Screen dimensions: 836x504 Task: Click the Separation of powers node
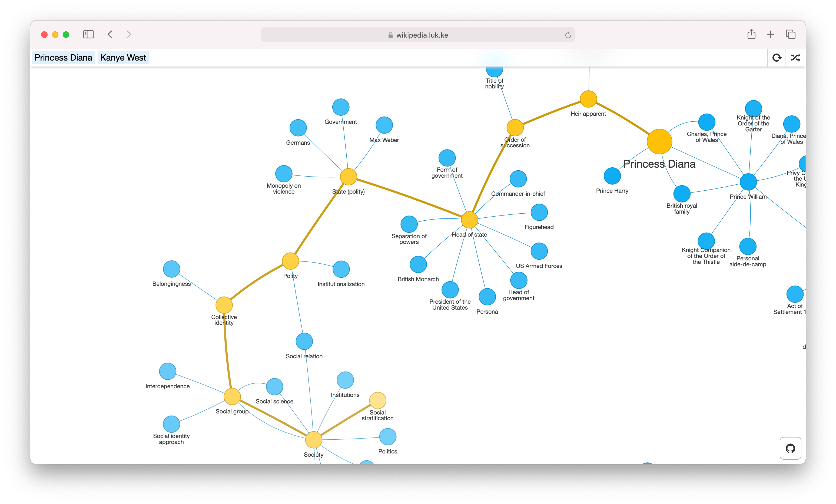[409, 224]
